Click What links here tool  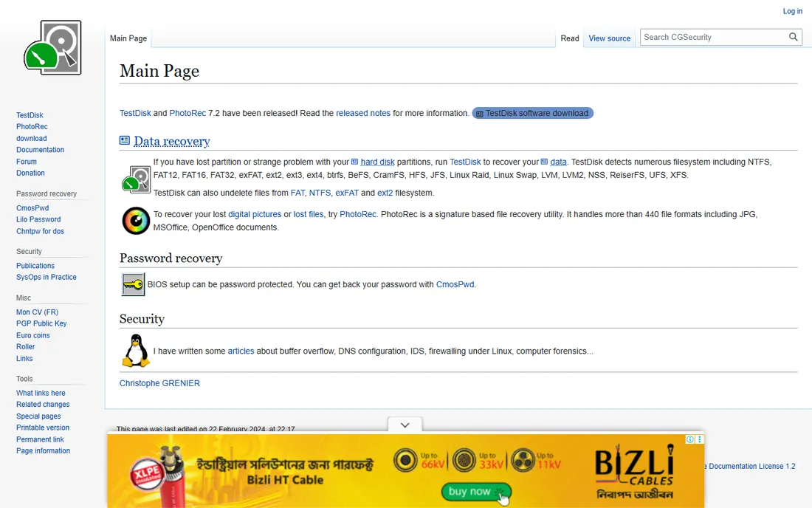point(41,393)
